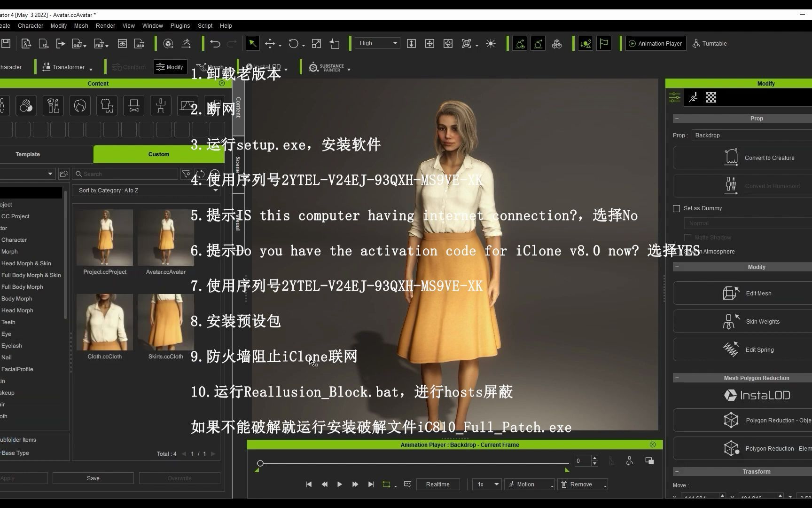This screenshot has width=812, height=508.
Task: Select the arrow selection tool in the toolbar
Action: 252,43
